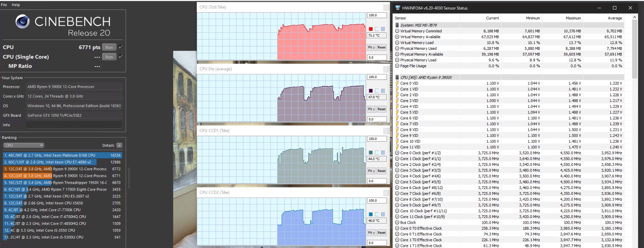Click the Average column header in HWiNFO

click(615, 18)
